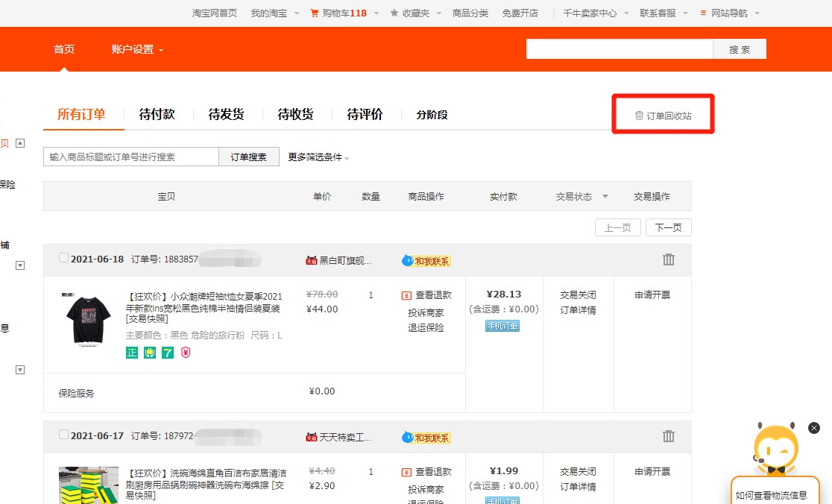Open 订单详情 for the ¥28.13 order
The image size is (832, 504).
tap(579, 310)
